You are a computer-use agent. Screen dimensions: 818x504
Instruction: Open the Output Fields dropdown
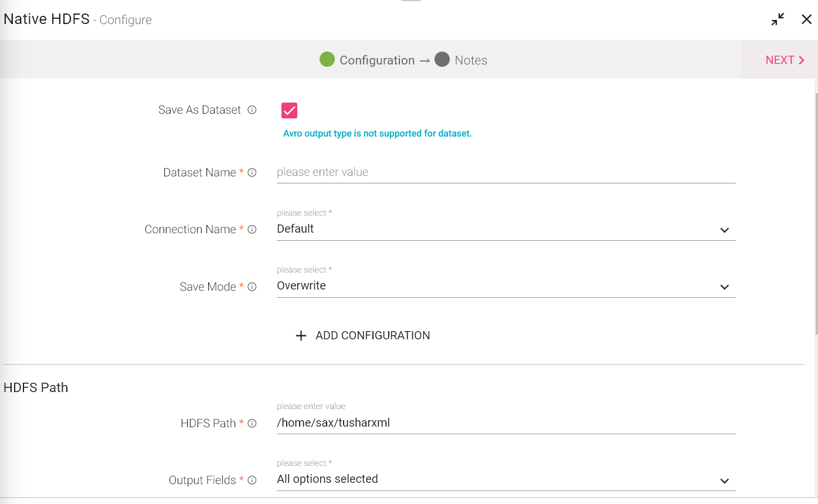click(x=505, y=479)
